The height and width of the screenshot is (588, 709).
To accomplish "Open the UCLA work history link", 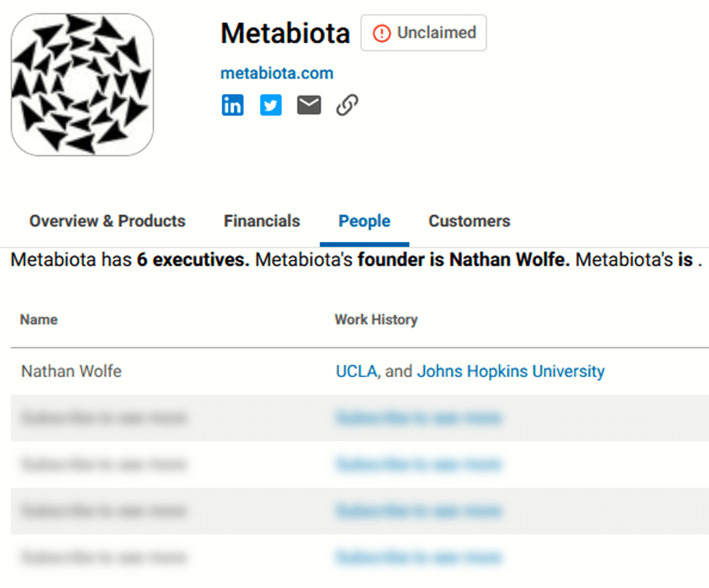I will pyautogui.click(x=357, y=372).
